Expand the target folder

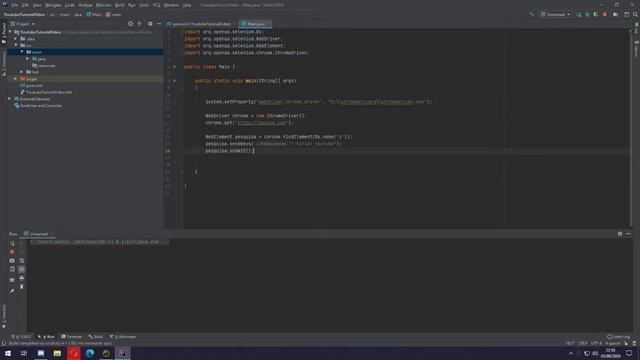coord(16,79)
